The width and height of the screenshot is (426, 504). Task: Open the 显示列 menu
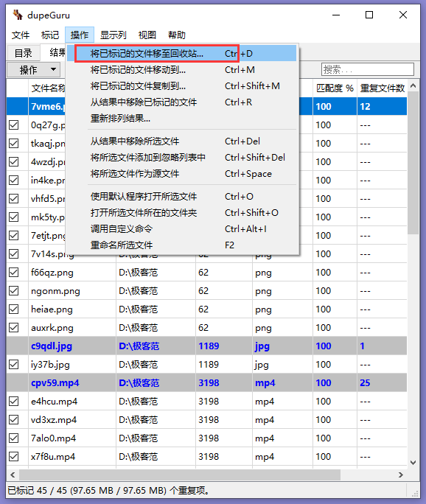click(x=114, y=35)
